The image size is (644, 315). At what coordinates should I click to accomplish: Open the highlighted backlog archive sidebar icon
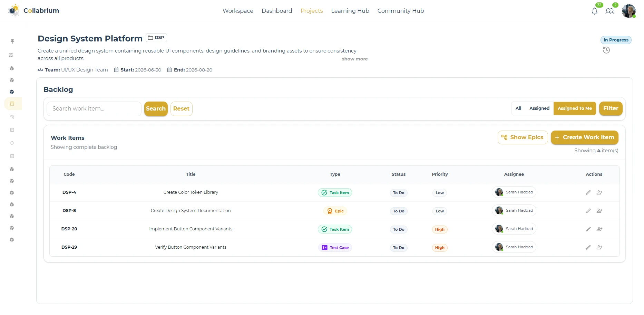tap(12, 104)
